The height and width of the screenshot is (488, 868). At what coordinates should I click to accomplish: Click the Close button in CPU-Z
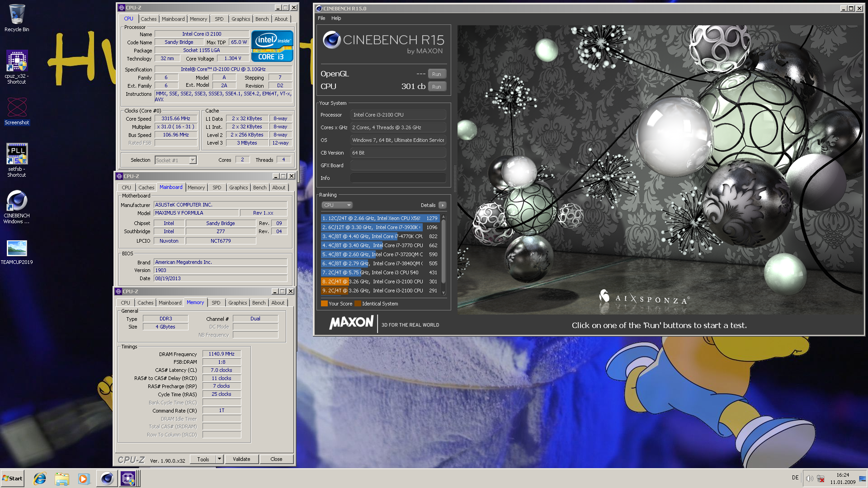(x=276, y=459)
